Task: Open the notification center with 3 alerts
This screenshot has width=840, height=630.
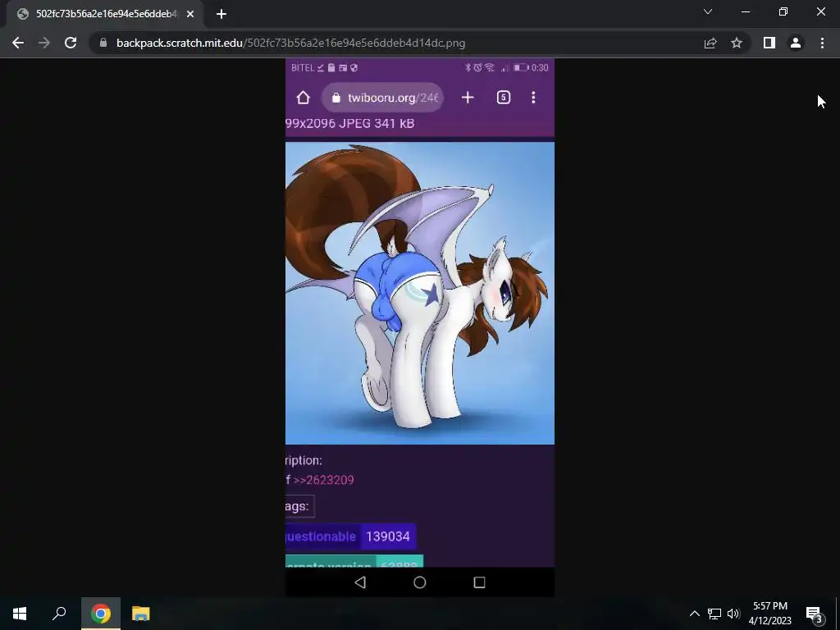Action: (x=815, y=614)
